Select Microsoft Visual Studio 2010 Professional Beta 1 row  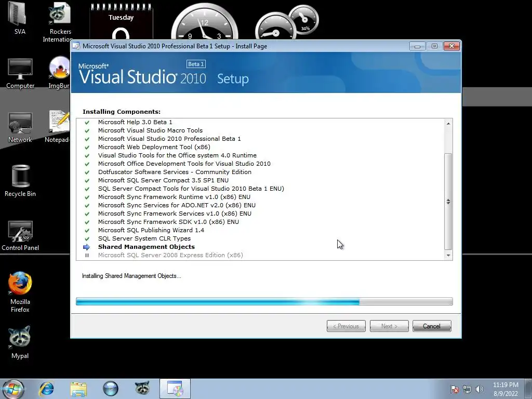169,139
